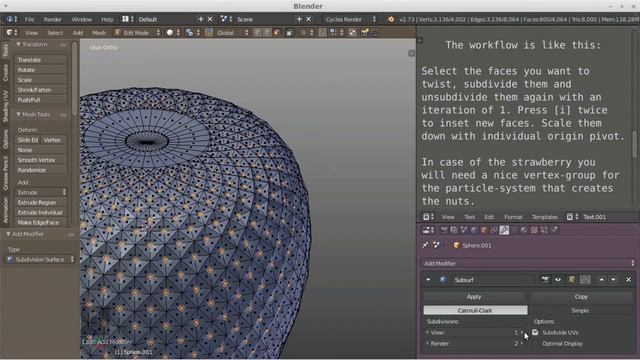Screen dimensions: 640x360
Task: Open the Render menu
Action: pos(53,19)
